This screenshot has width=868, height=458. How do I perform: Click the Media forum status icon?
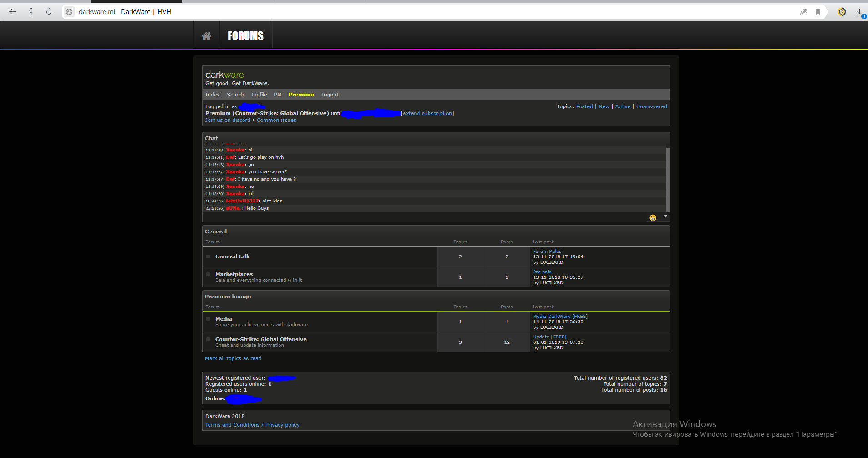pos(208,319)
